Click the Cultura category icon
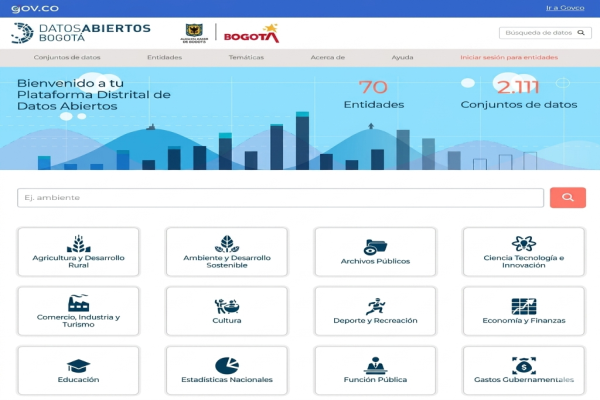Screen dimensions: 600x400 point(227,306)
